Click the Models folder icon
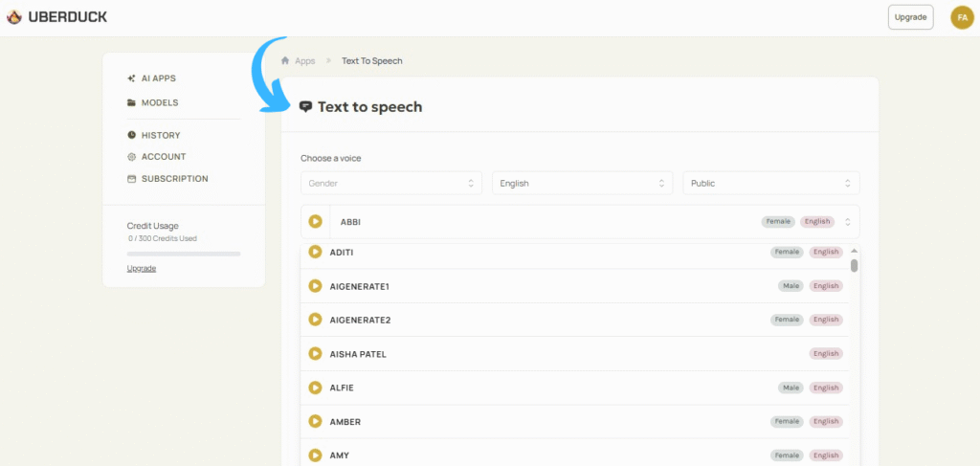The image size is (980, 466). click(x=131, y=102)
